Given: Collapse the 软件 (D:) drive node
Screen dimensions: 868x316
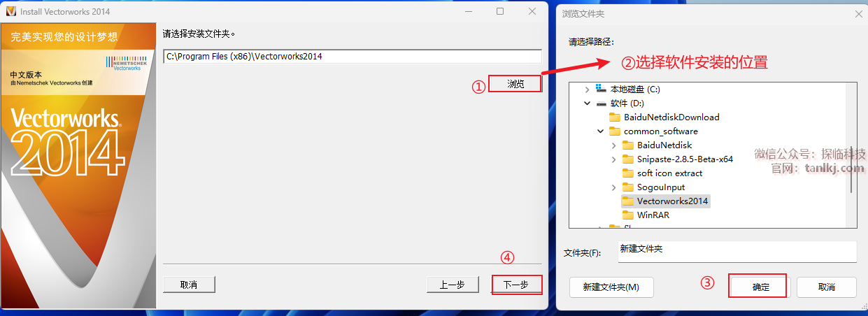Looking at the screenshot, I should pos(587,103).
